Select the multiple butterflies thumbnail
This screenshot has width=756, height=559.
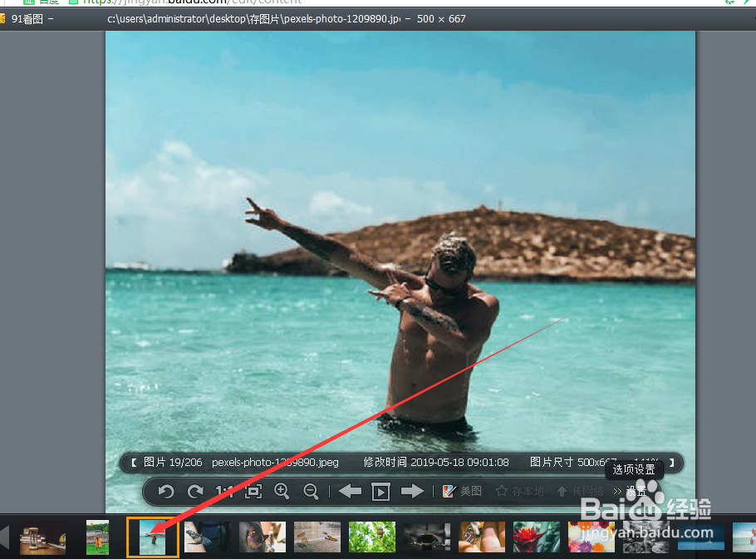[317, 537]
